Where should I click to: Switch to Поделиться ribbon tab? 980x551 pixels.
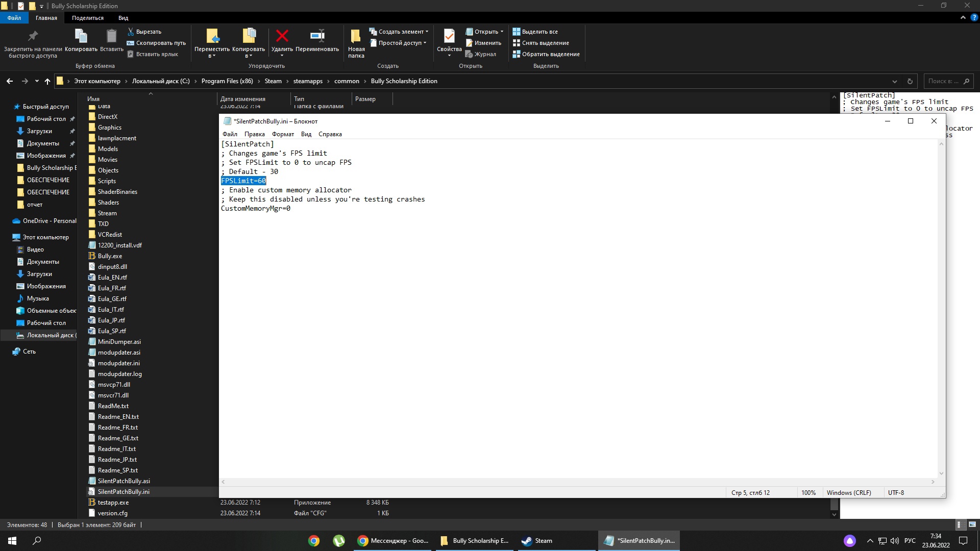pos(87,18)
